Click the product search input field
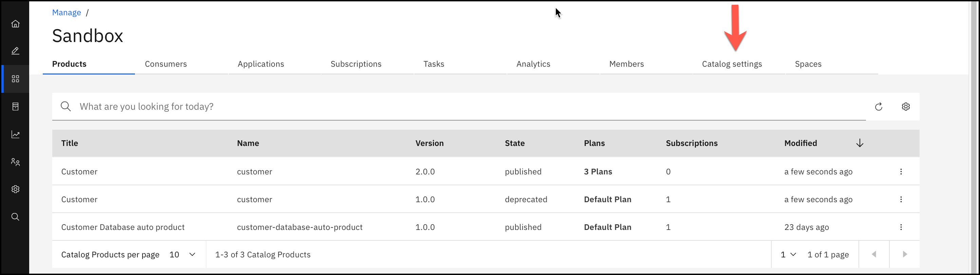 (456, 107)
